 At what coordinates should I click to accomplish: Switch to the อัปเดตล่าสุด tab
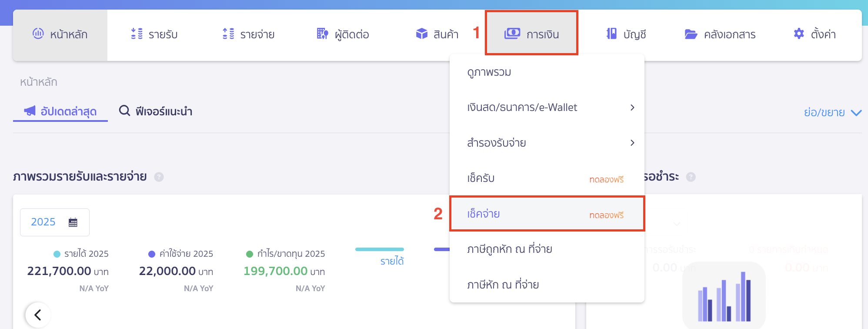(x=60, y=111)
